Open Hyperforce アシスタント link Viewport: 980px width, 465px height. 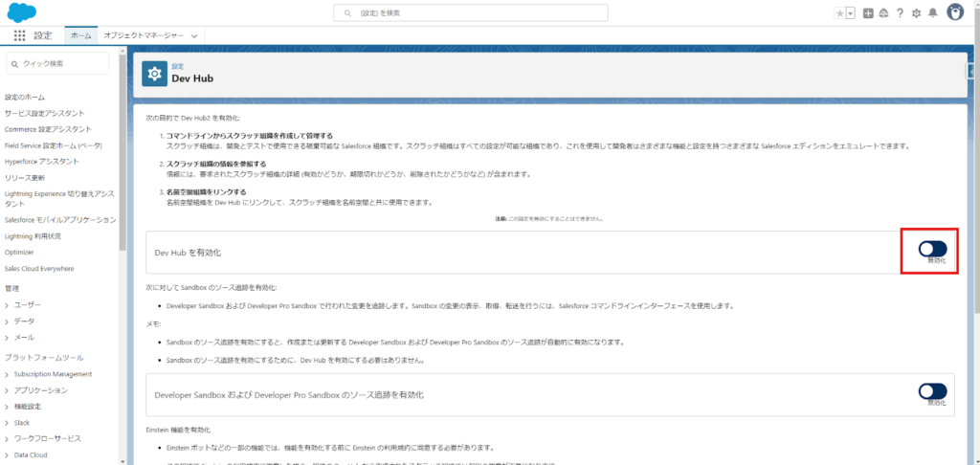pos(42,162)
